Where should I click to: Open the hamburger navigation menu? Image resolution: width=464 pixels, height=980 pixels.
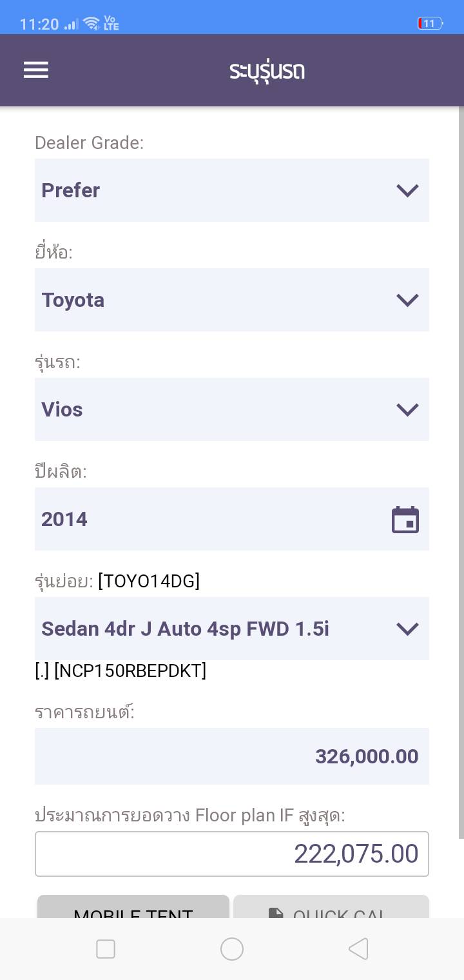(x=36, y=70)
